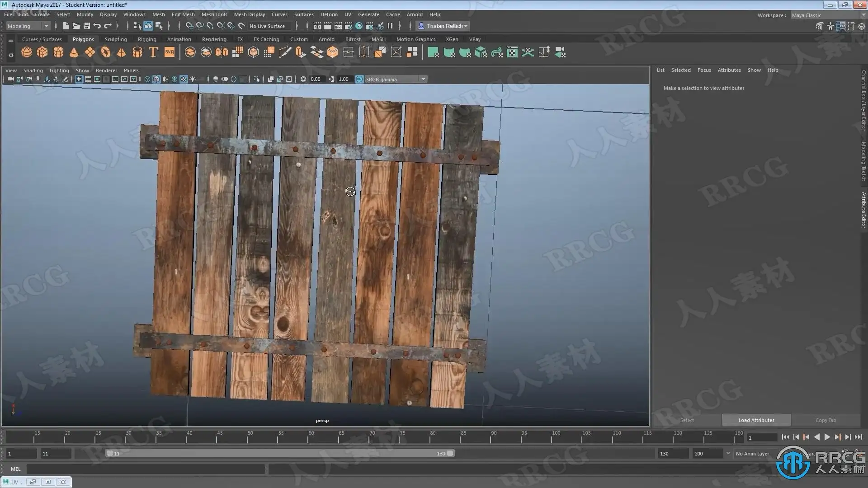Image resolution: width=868 pixels, height=488 pixels.
Task: Click the polygon cylinder shelf icon
Action: coord(58,52)
